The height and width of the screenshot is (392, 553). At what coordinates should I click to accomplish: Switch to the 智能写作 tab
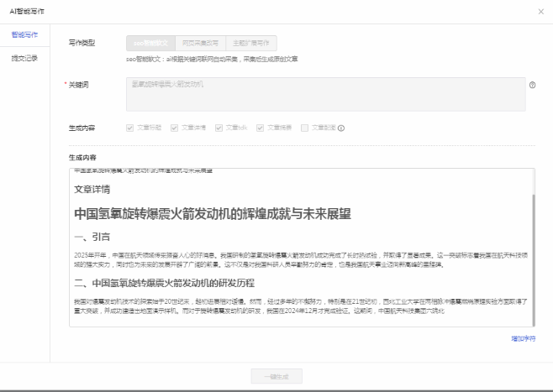click(x=24, y=35)
